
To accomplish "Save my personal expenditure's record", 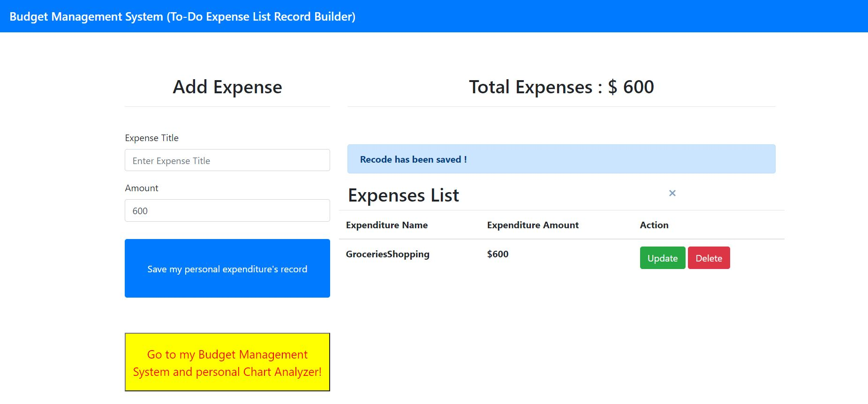I will click(227, 268).
